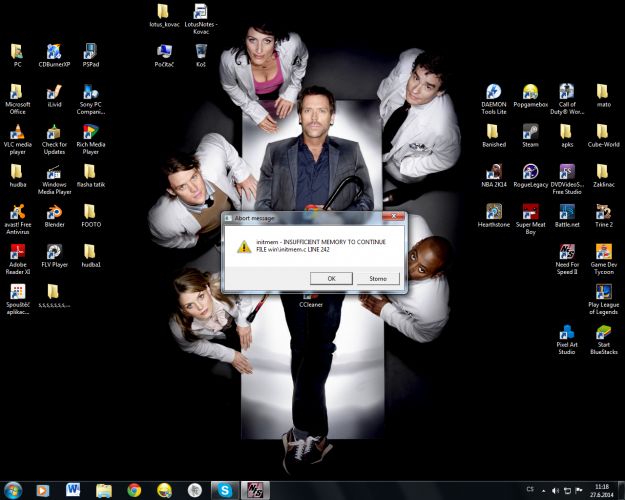Open the media player taskbar icon
Viewport: 625px width, 500px height.
pyautogui.click(x=43, y=490)
